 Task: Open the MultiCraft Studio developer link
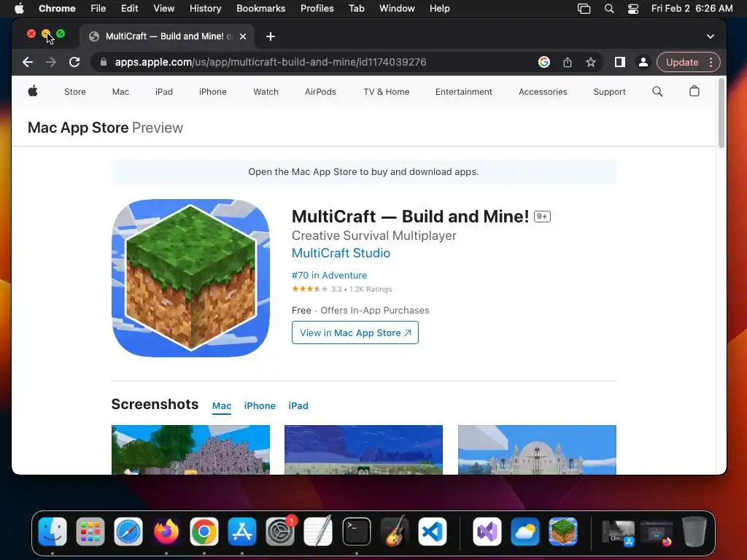tap(341, 253)
